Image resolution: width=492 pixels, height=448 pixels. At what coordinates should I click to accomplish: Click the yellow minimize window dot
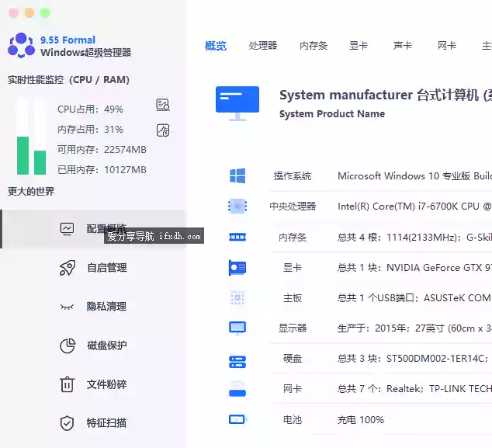29,13
